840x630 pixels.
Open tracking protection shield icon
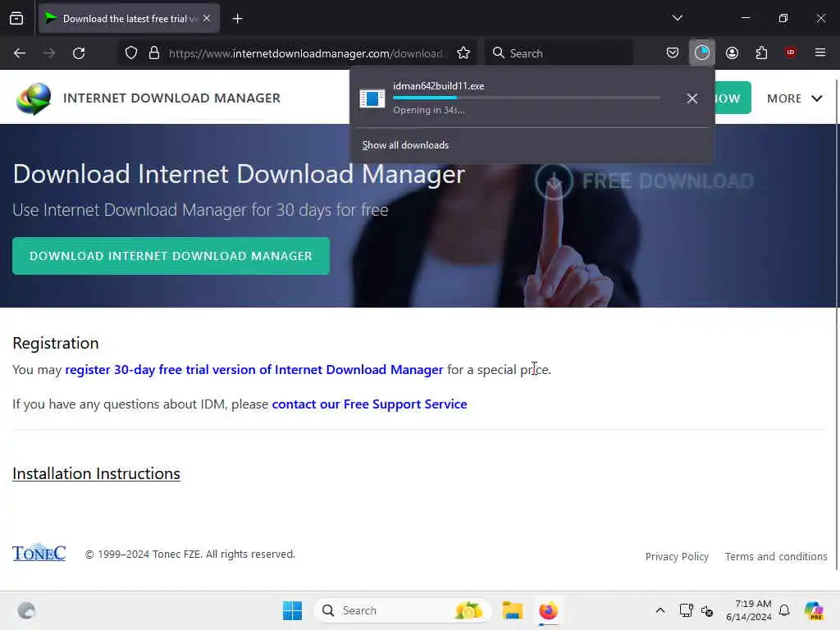[131, 53]
